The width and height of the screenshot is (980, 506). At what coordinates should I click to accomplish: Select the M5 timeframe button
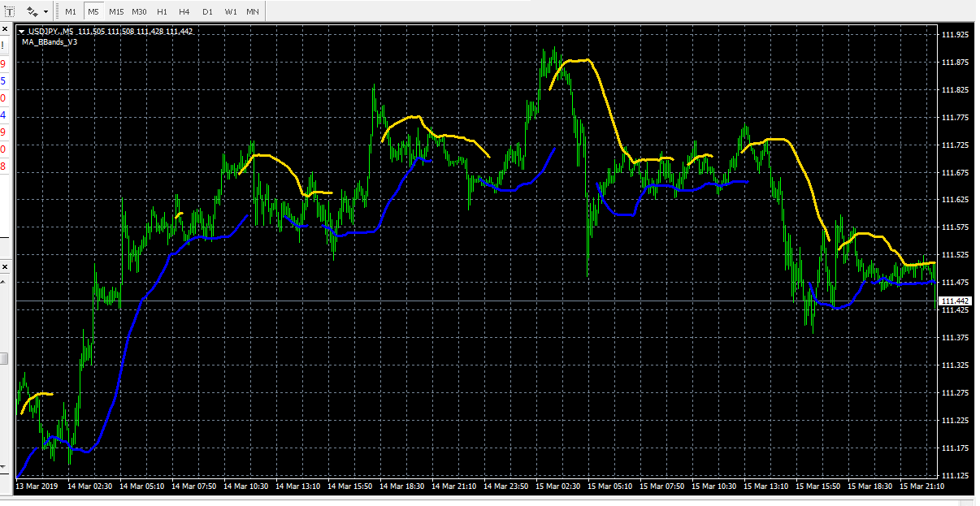click(x=93, y=12)
